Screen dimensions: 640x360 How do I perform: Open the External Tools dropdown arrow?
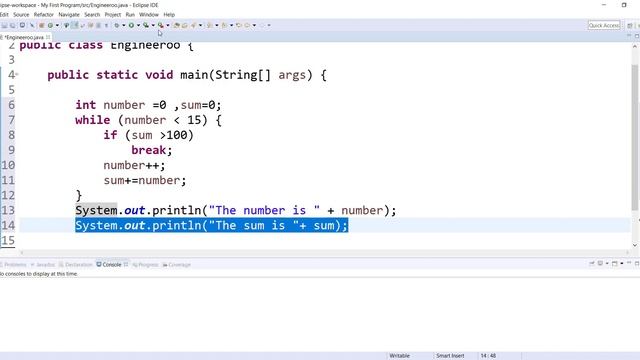tap(168, 25)
